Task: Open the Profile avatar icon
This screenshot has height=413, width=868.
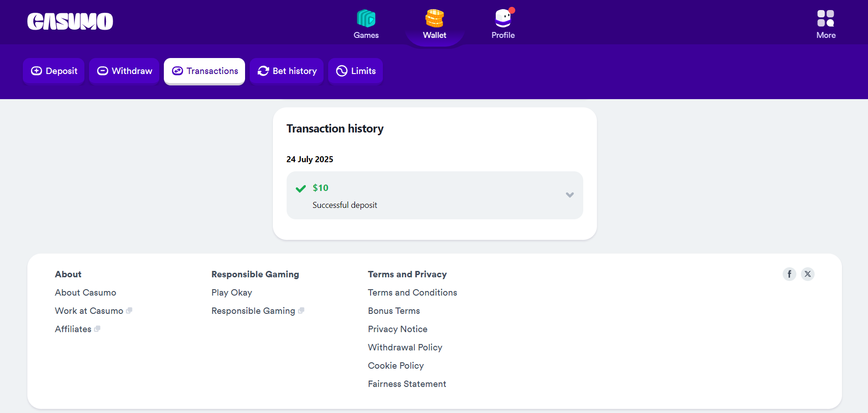Action: tap(503, 18)
